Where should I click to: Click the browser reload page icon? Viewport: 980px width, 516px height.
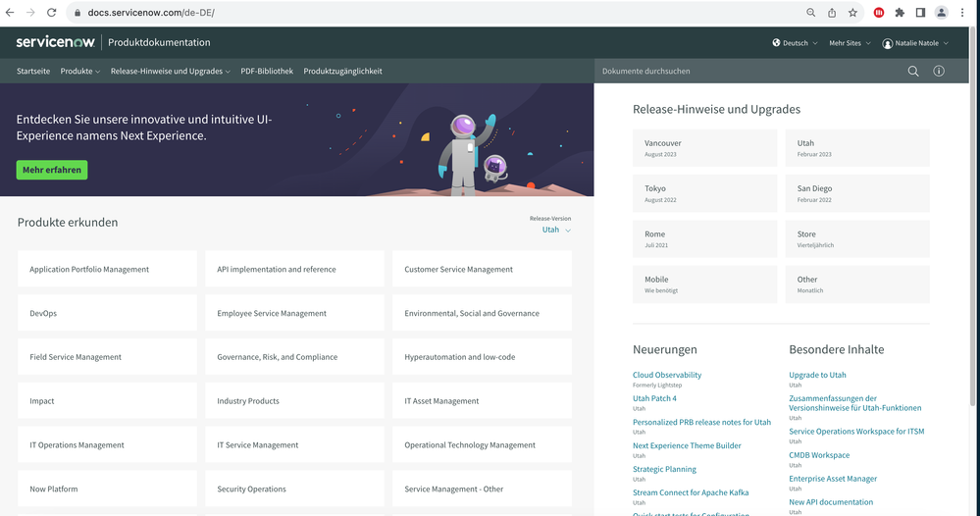[51, 13]
